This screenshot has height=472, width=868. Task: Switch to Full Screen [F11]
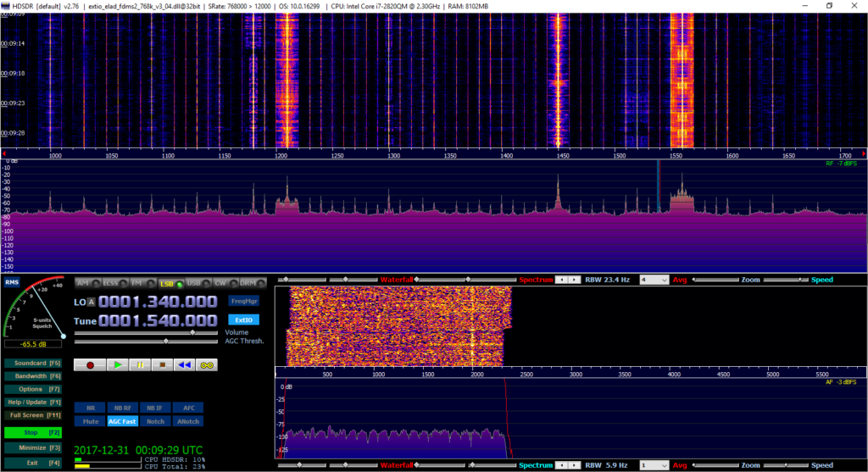click(33, 415)
